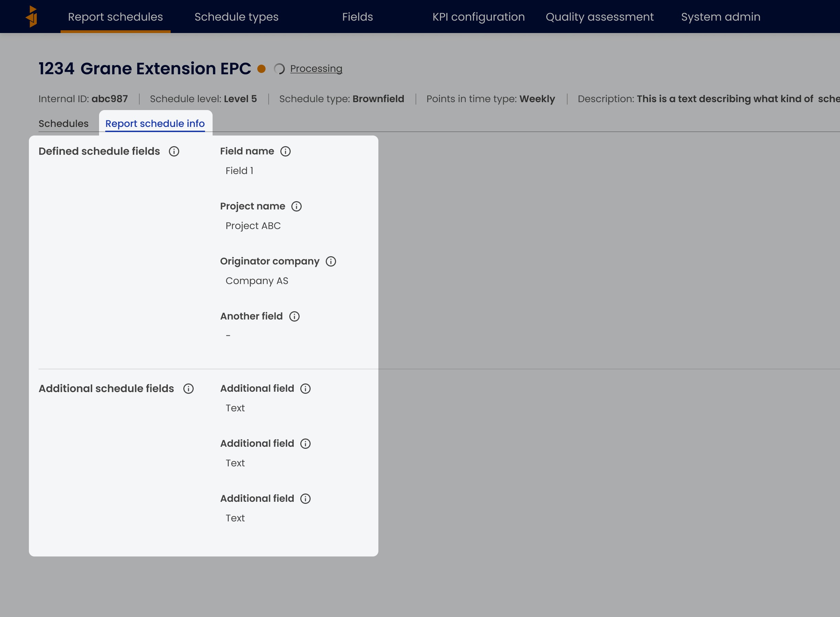840x617 pixels.
Task: Click info icon on second Additional field
Action: tap(305, 443)
